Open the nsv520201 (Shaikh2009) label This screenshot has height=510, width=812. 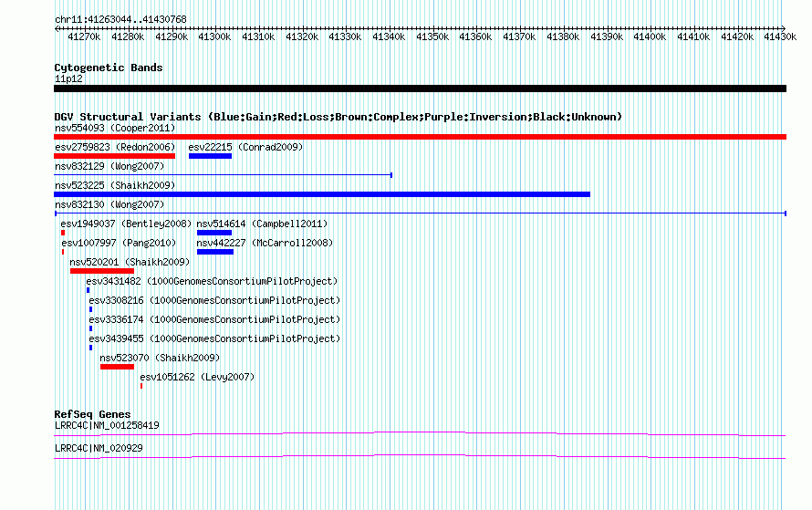tap(130, 262)
